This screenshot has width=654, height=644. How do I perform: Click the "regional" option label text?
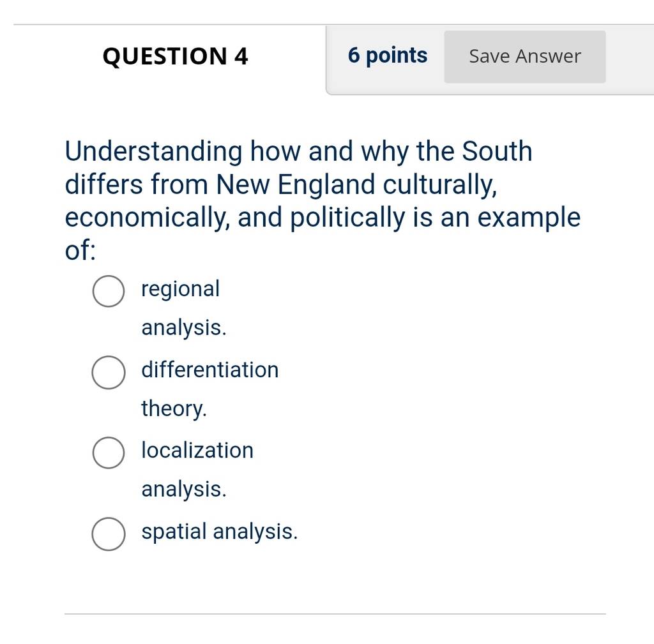(180, 290)
